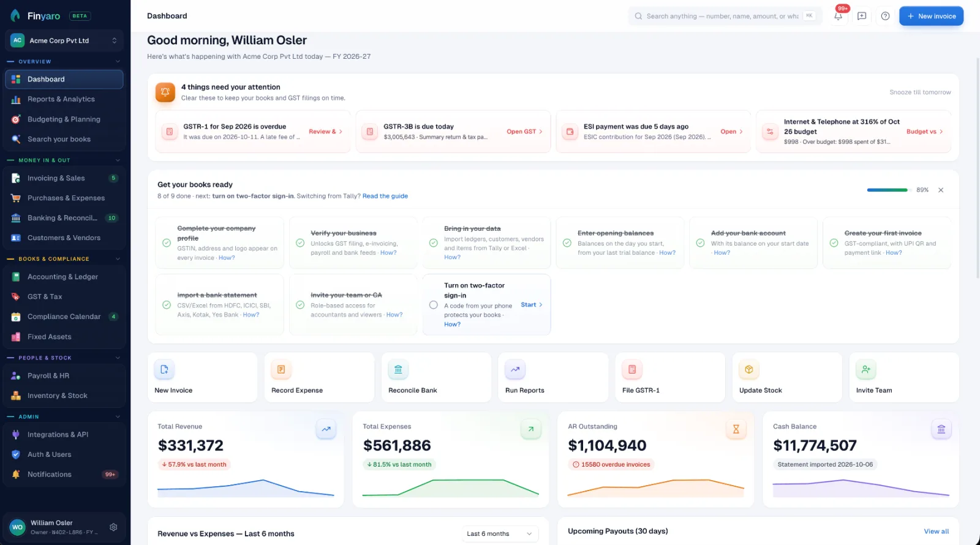Click the 15580 overdue invoices badge
980x545 pixels.
tap(611, 465)
